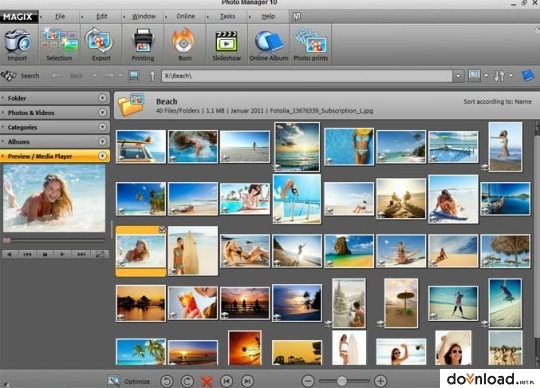Go up one folder level
The width and height of the screenshot is (540, 388).
pos(152,76)
